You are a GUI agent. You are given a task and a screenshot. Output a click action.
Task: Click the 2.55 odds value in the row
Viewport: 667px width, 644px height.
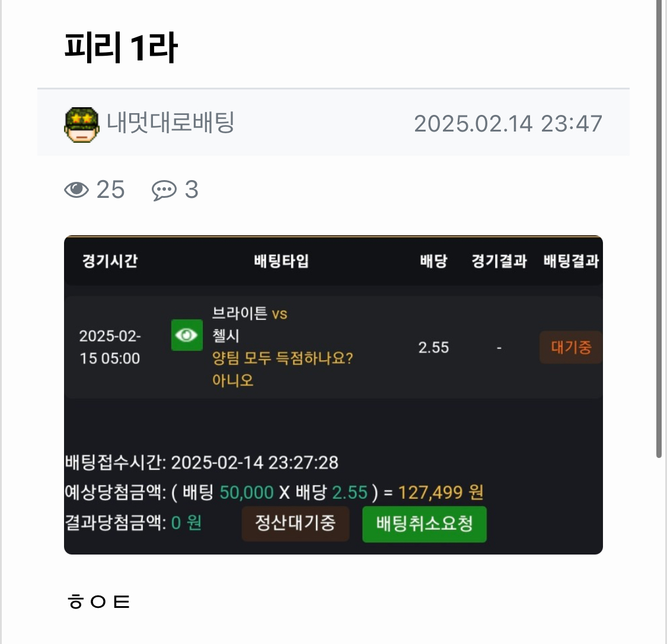pos(433,347)
